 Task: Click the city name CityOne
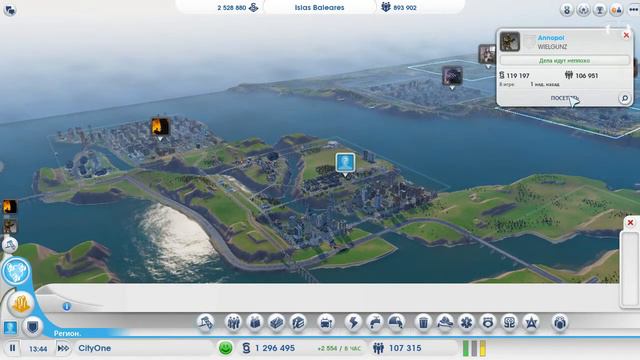point(94,348)
